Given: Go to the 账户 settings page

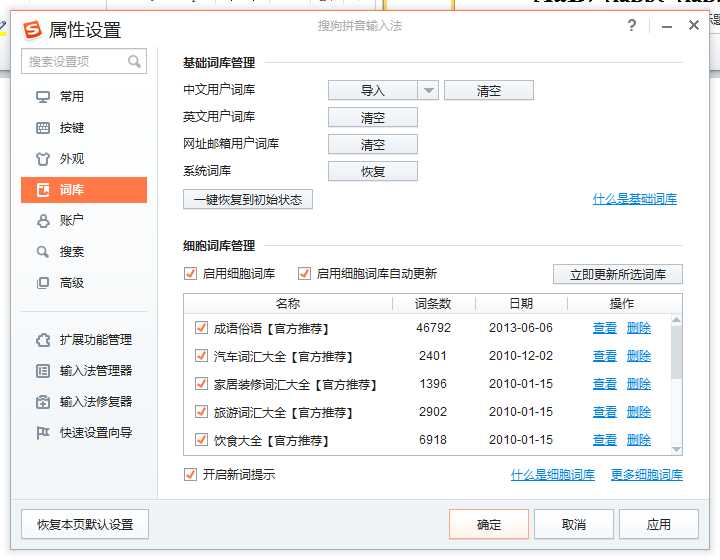Looking at the screenshot, I should pos(84,221).
